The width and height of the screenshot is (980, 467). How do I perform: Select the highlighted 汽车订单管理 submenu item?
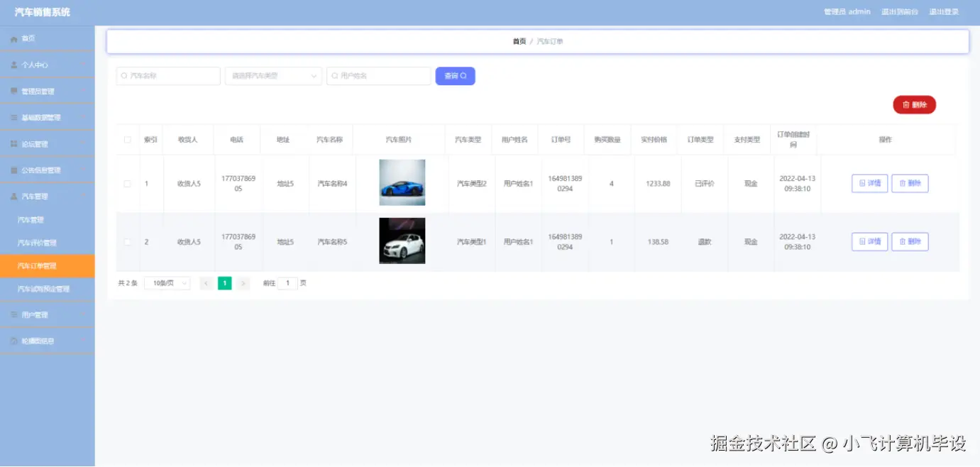[x=47, y=266]
